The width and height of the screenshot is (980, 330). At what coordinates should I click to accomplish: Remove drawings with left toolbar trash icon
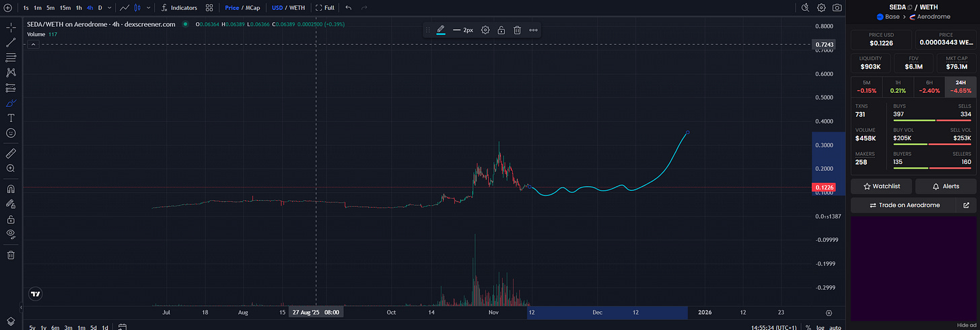11,255
